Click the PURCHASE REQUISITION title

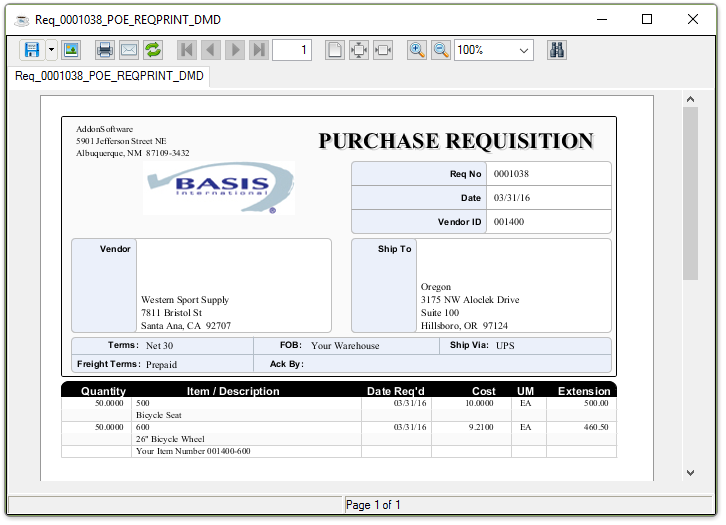pos(456,141)
